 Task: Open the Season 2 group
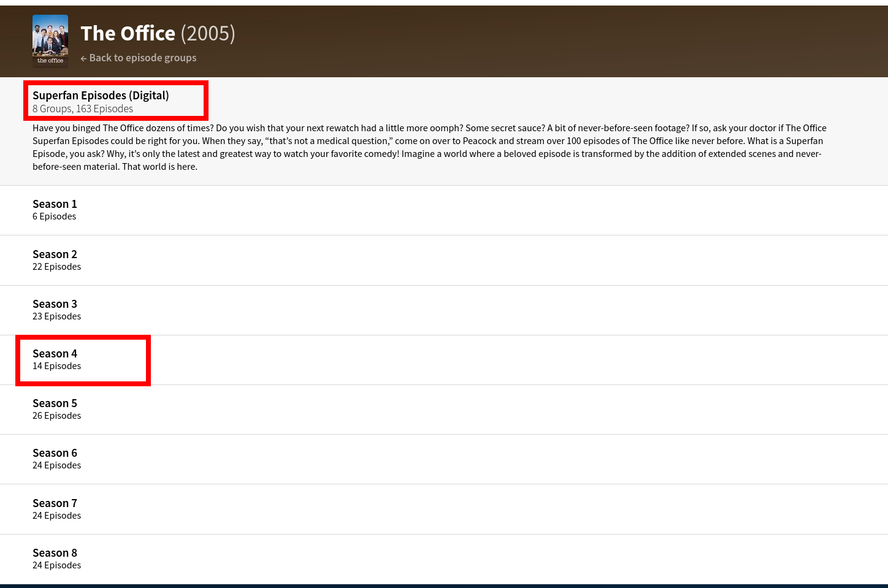[x=55, y=254]
